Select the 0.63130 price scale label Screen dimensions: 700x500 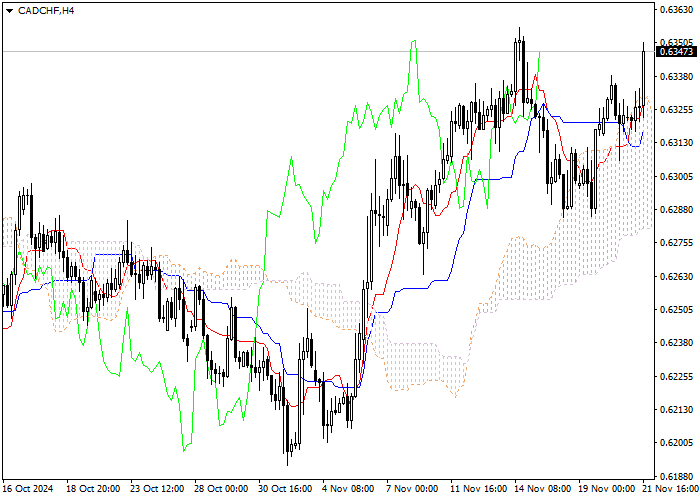click(x=676, y=143)
